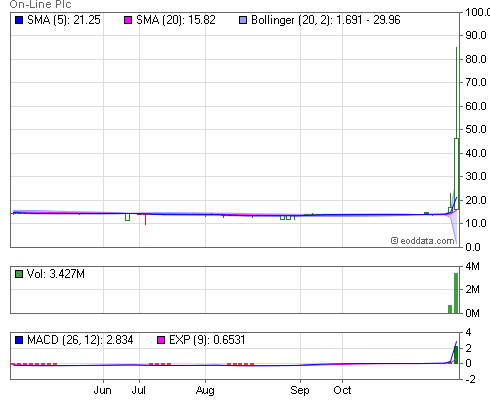The height and width of the screenshot is (400, 490).
Task: Select the 'Vol: 3.427M' label
Action: coord(56,274)
